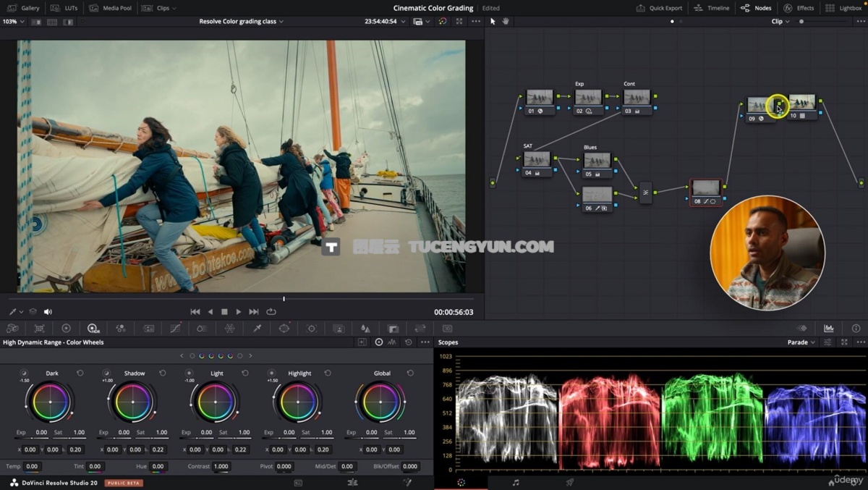Image resolution: width=868 pixels, height=490 pixels.
Task: Open the Lightbox view
Action: 844,8
